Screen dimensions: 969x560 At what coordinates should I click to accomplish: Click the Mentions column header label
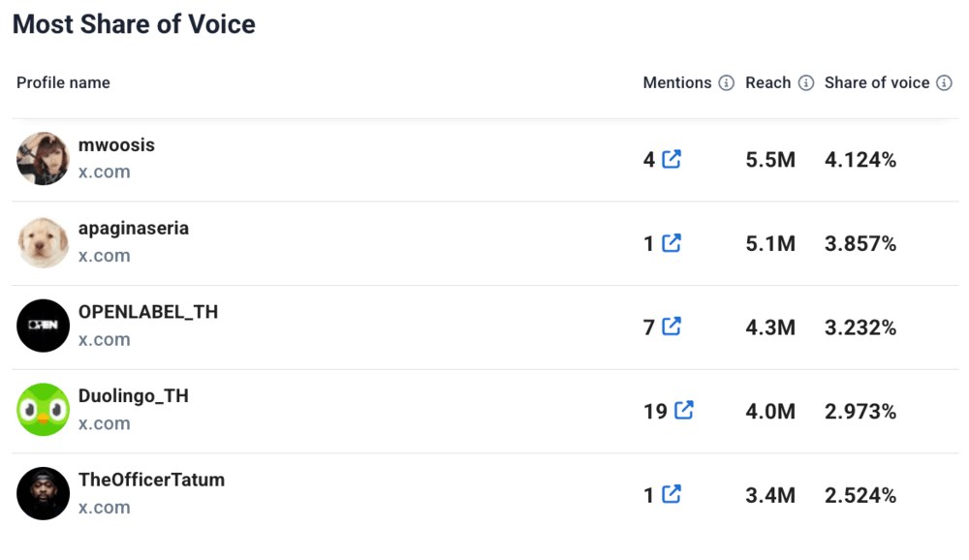click(x=677, y=83)
